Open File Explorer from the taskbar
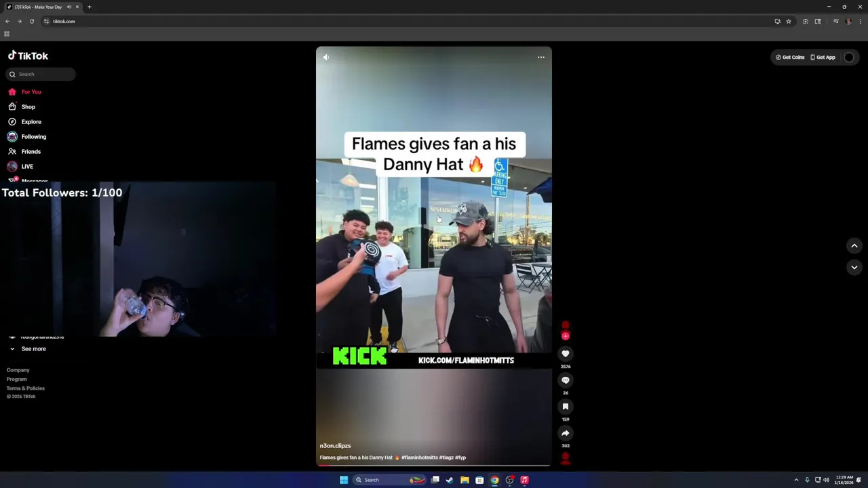Viewport: 868px width, 488px height. (x=465, y=480)
